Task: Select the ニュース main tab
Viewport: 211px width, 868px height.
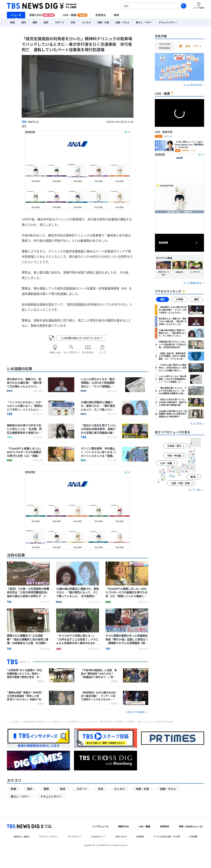Action: pyautogui.click(x=16, y=15)
